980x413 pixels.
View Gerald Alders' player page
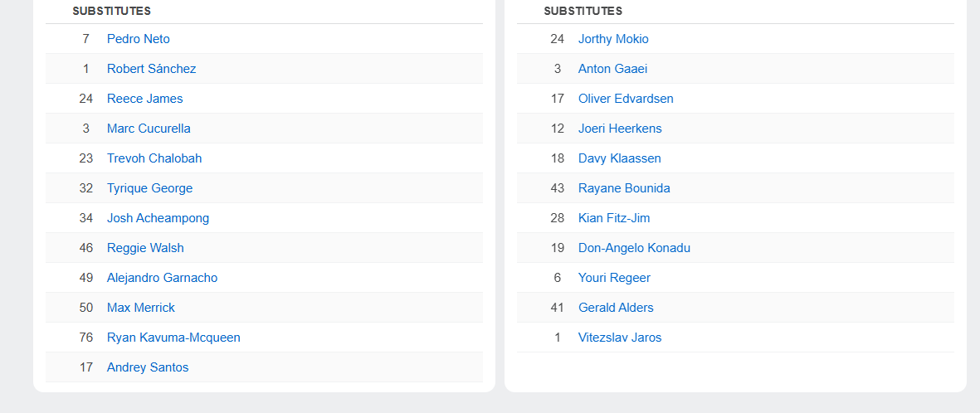coord(616,308)
